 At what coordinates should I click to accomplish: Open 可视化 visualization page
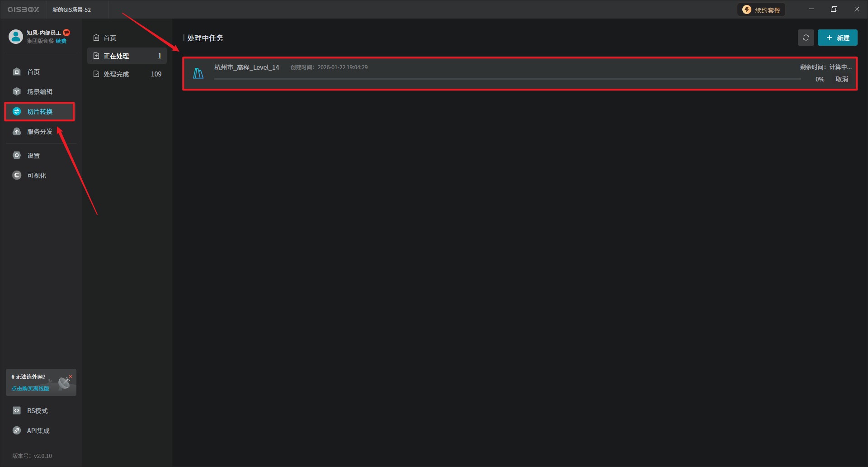coord(36,176)
